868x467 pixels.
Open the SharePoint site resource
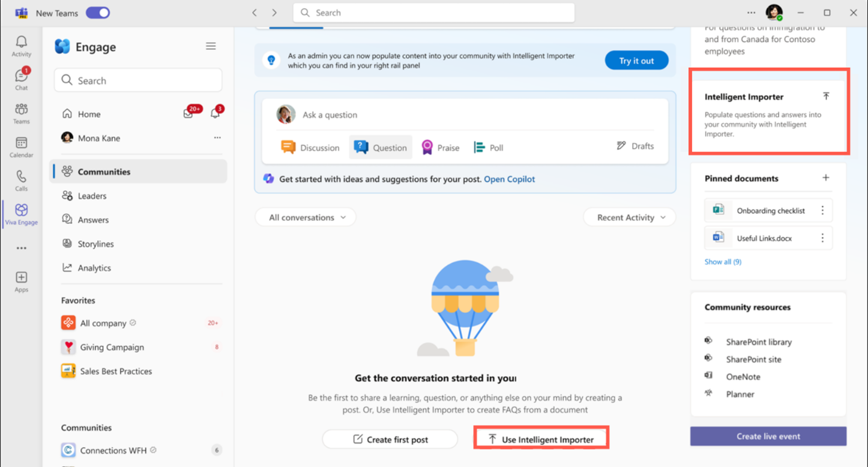(x=753, y=359)
